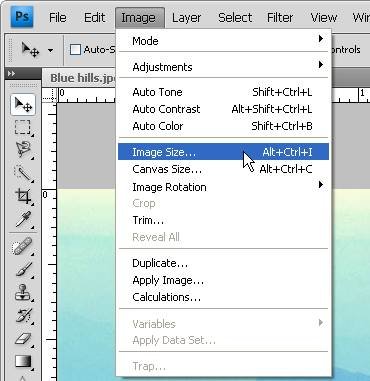
Task: Open the Edit menu
Action: click(x=94, y=18)
